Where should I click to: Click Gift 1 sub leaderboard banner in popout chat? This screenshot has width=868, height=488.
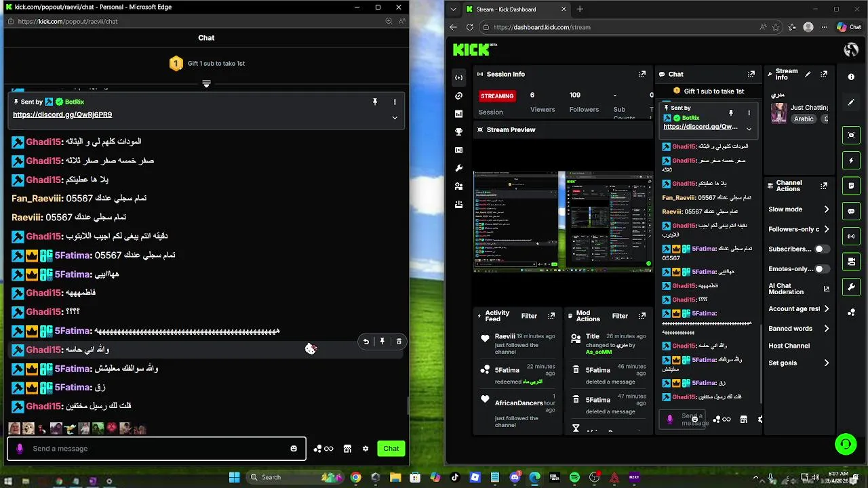click(x=207, y=64)
